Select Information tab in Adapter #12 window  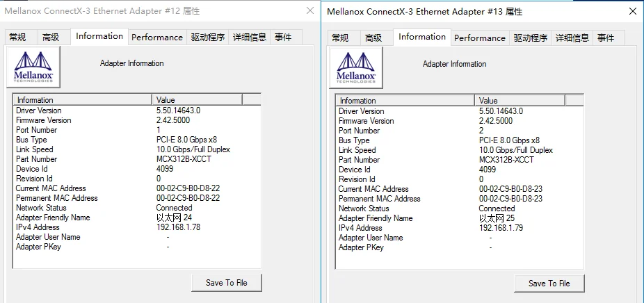pyautogui.click(x=99, y=36)
